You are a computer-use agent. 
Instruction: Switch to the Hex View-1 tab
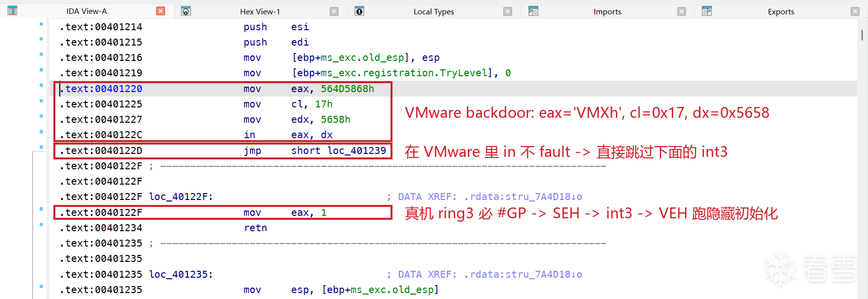click(x=260, y=11)
